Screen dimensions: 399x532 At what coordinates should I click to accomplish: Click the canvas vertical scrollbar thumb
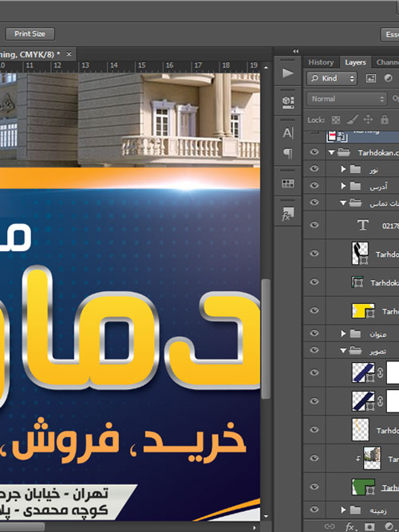[x=266, y=339]
